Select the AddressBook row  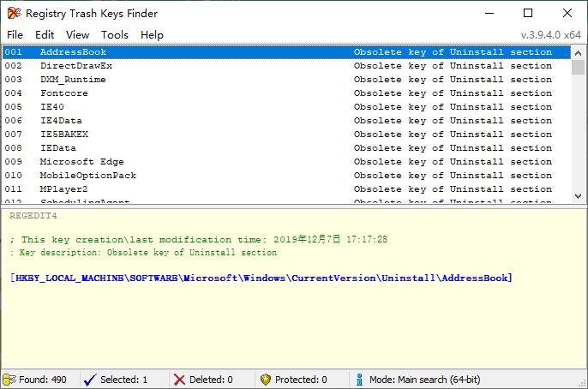(x=286, y=52)
